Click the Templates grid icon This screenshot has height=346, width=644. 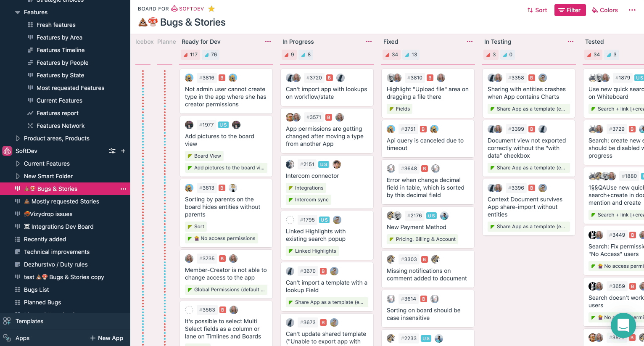click(7, 321)
